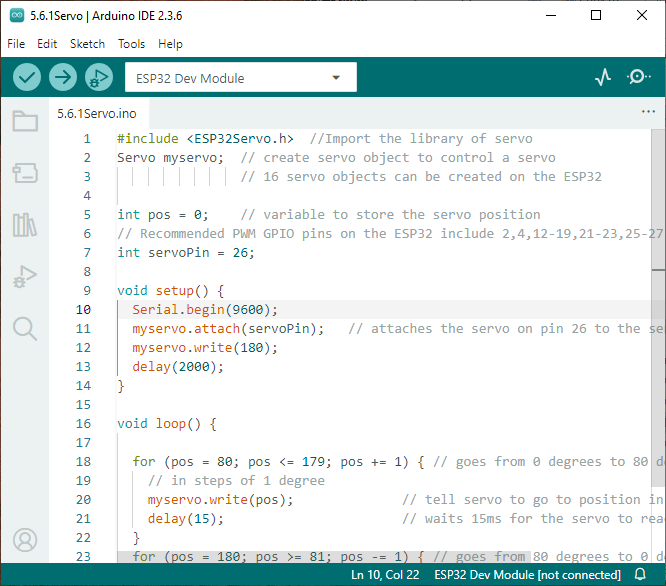Click on 'Serial.begin(9600);' line
Screen dimensions: 666x586
pos(205,310)
